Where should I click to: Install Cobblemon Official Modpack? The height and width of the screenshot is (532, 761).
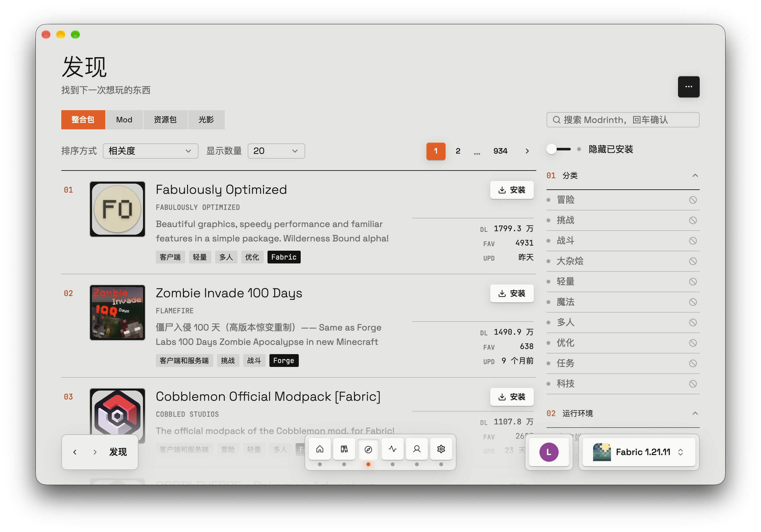[x=512, y=397]
